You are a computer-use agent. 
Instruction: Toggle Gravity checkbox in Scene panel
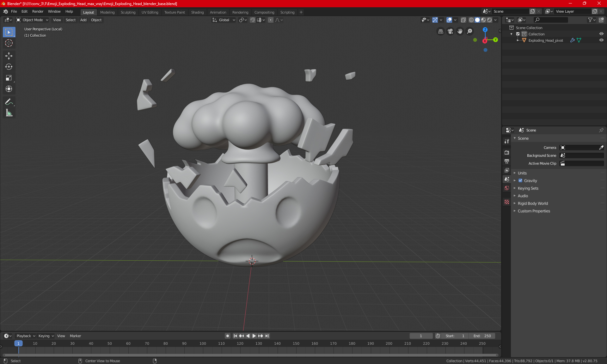(x=520, y=180)
